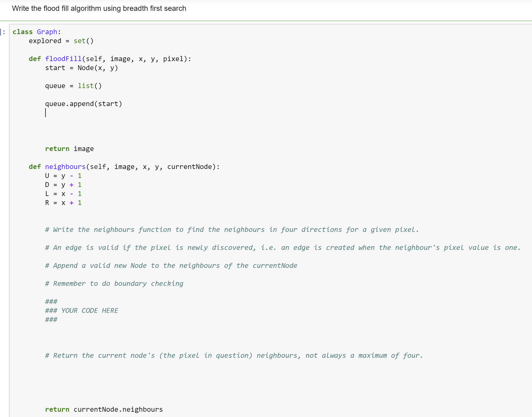Click the Append a valid new Node comment

(x=171, y=265)
